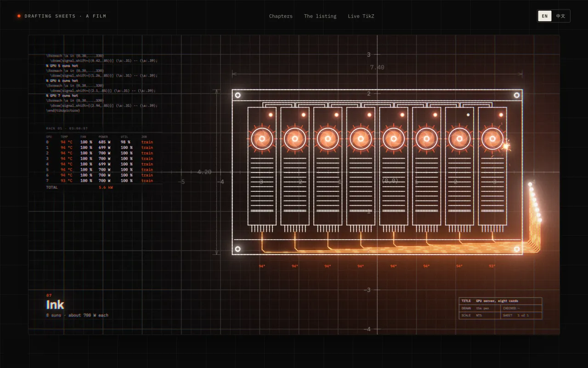Click the '% GPU 6 runs hot' comment
588x368 pixels.
point(62,80)
